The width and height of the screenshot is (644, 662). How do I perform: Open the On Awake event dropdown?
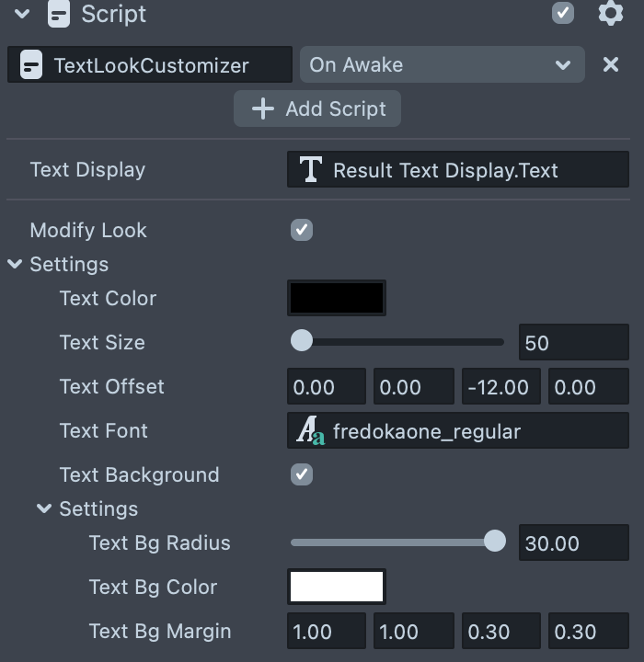pyautogui.click(x=442, y=65)
